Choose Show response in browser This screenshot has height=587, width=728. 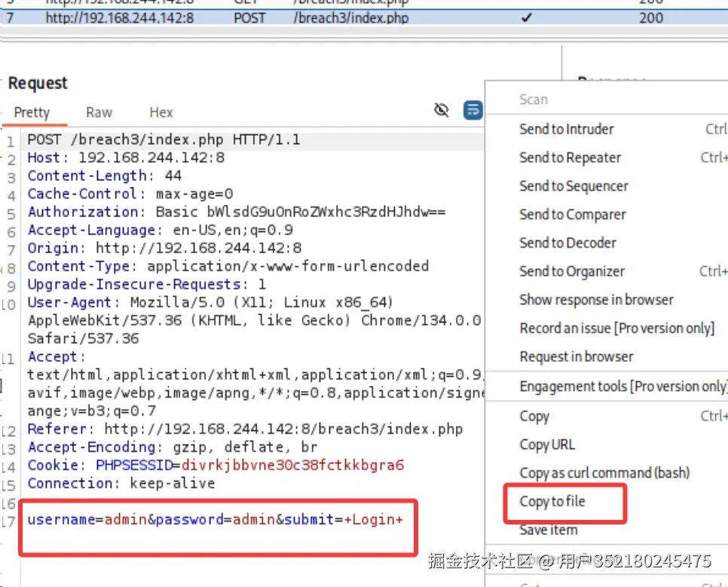point(597,300)
